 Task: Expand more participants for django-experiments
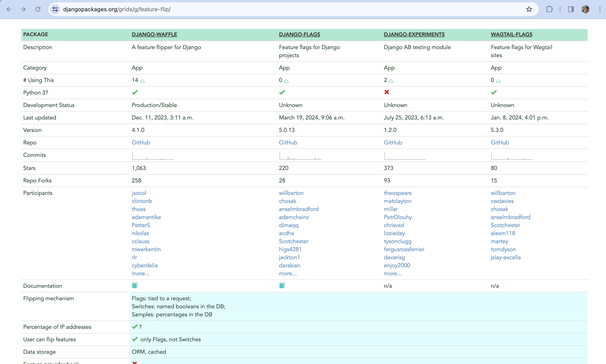(x=392, y=273)
